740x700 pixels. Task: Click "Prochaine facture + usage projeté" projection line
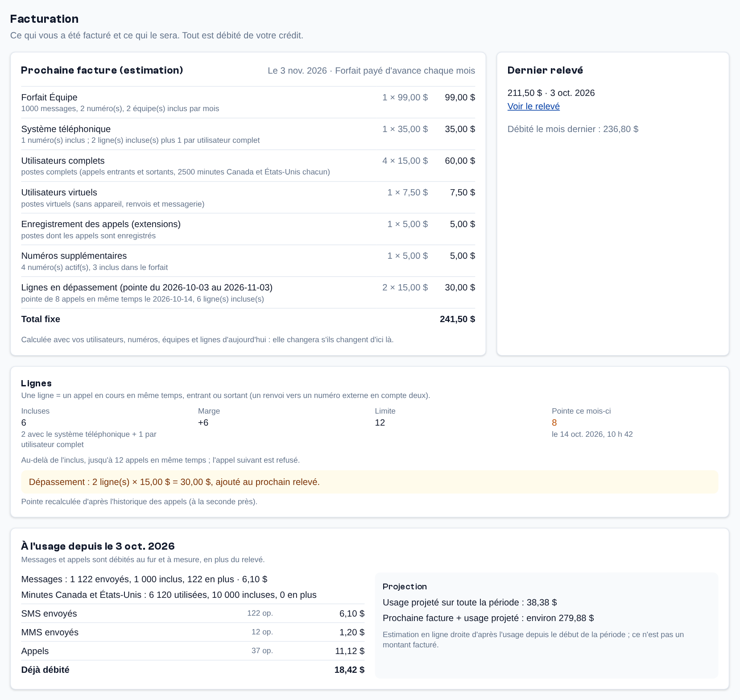click(488, 618)
